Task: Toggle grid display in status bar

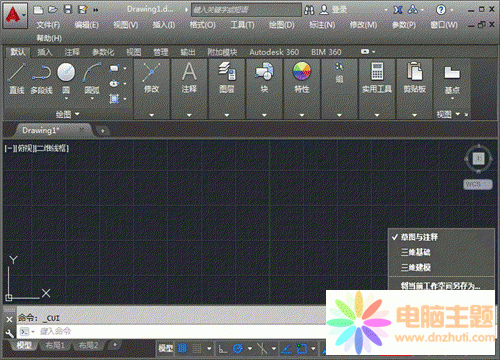Action: [x=182, y=349]
